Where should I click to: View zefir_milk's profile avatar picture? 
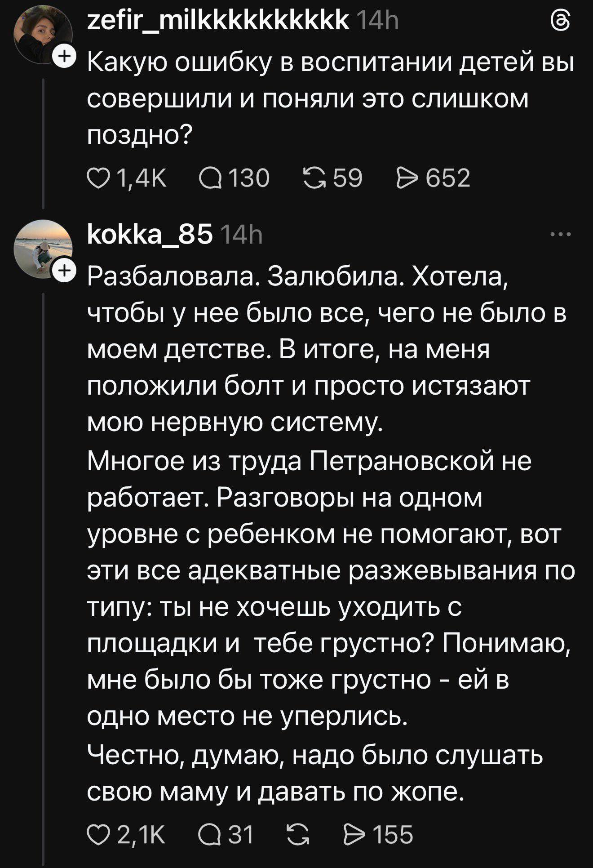click(43, 35)
